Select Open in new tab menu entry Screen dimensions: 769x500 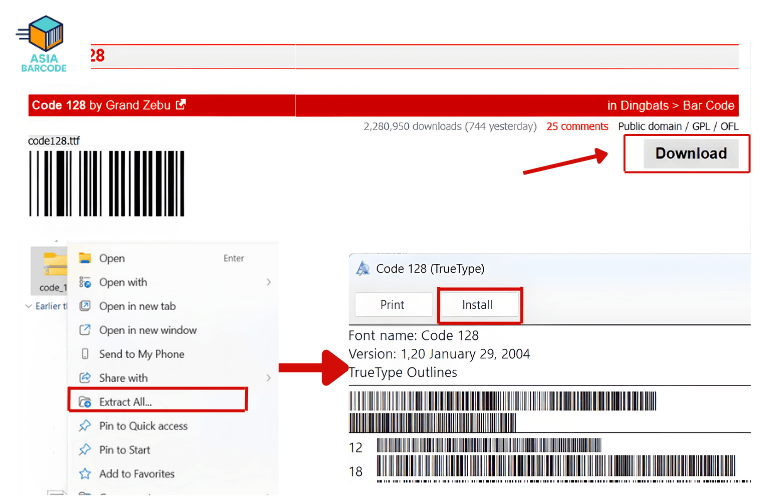137,306
